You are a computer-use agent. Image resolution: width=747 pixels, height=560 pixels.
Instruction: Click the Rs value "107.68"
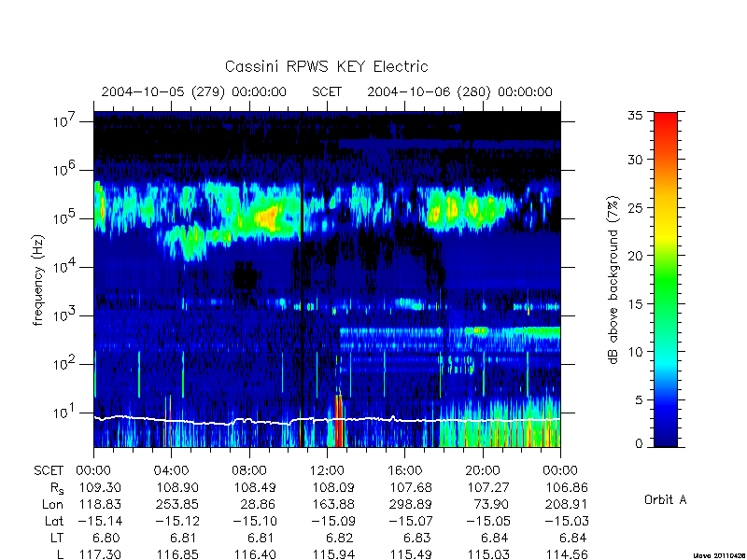411,487
